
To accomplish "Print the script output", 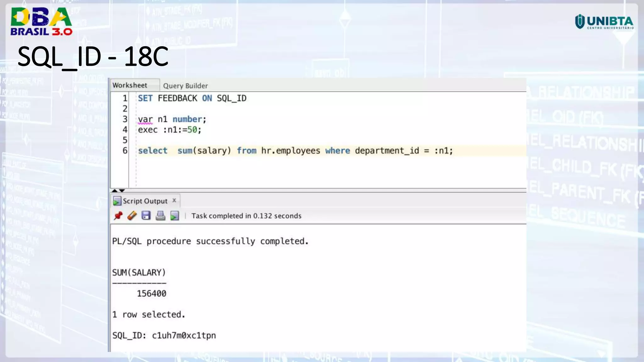I will pos(160,216).
